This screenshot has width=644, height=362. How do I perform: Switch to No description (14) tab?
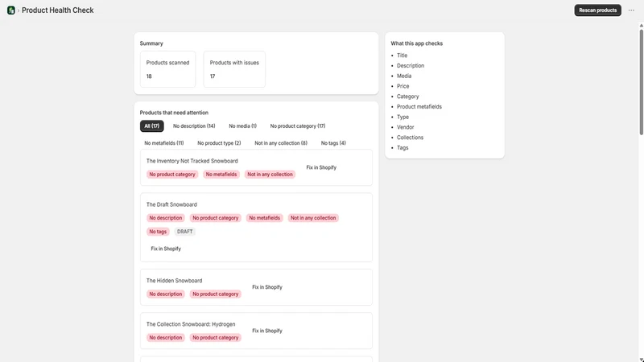pyautogui.click(x=194, y=126)
